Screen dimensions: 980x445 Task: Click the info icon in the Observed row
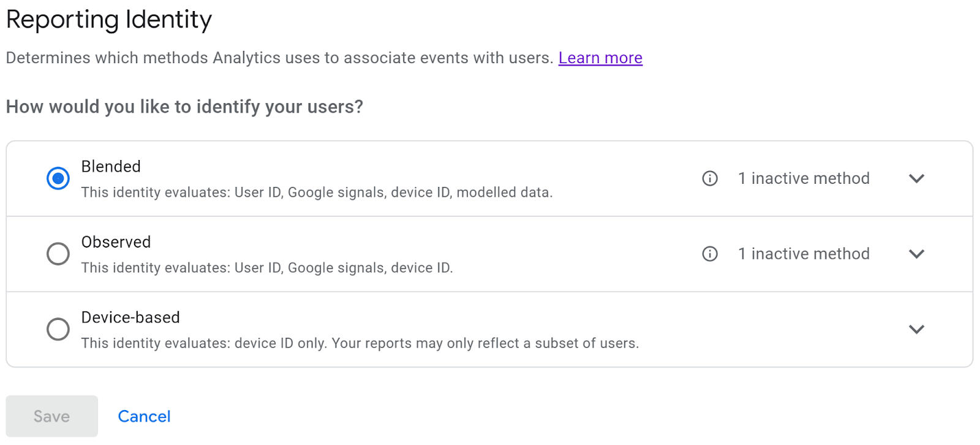[x=710, y=254]
